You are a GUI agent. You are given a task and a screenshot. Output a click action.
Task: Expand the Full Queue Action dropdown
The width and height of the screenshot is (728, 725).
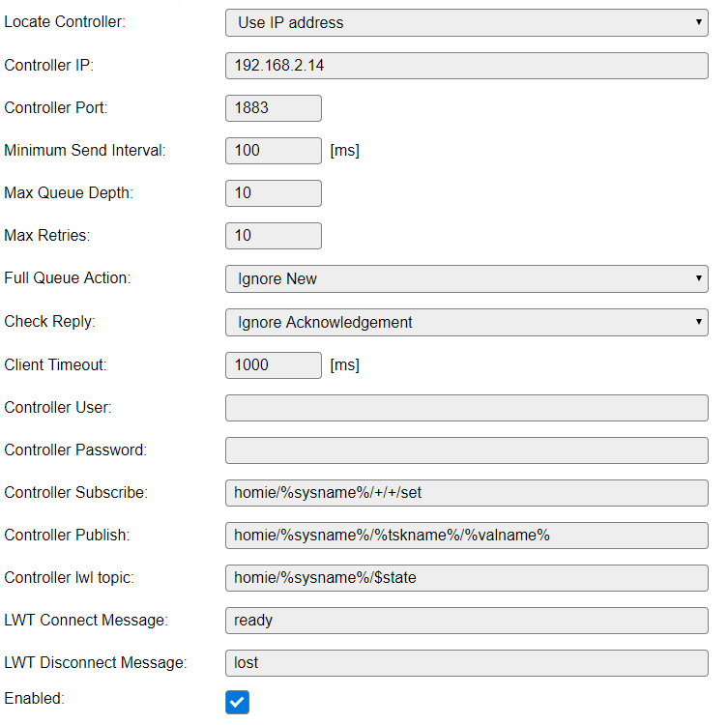click(x=467, y=279)
